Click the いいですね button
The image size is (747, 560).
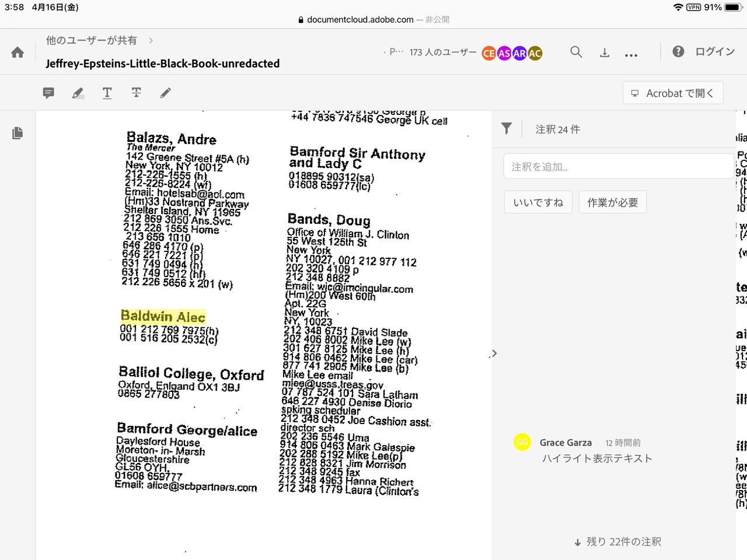[x=538, y=202]
